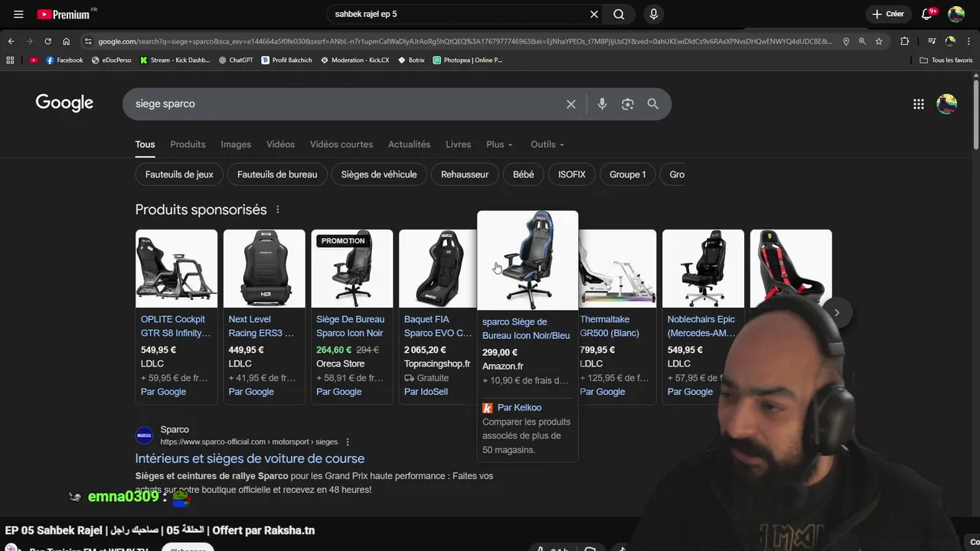Expand the Plus dropdown
The width and height of the screenshot is (980, 551).
(499, 145)
